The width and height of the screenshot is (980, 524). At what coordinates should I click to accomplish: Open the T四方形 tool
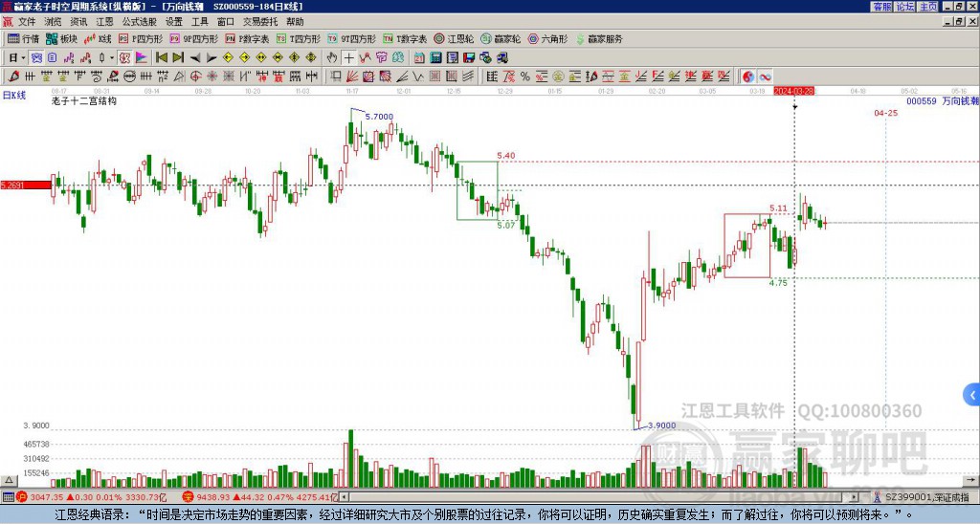299,38
